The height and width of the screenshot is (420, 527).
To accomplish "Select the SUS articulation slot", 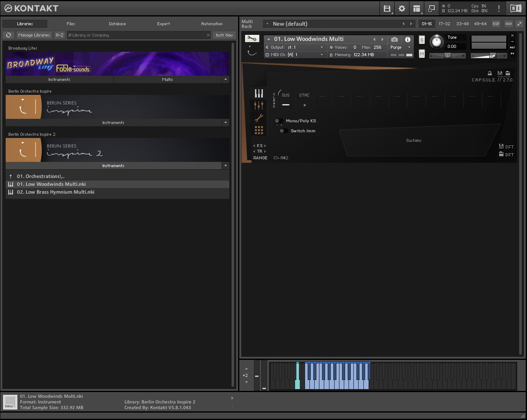I will click(x=285, y=100).
